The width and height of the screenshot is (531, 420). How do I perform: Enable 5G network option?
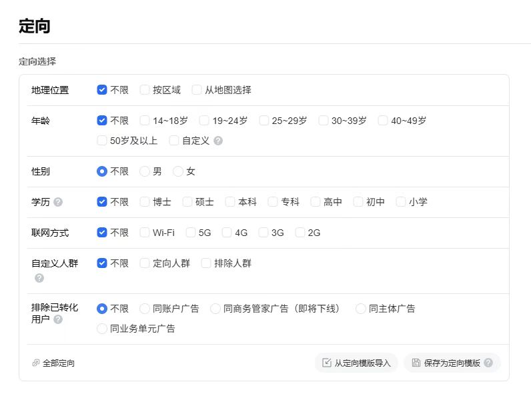(191, 233)
